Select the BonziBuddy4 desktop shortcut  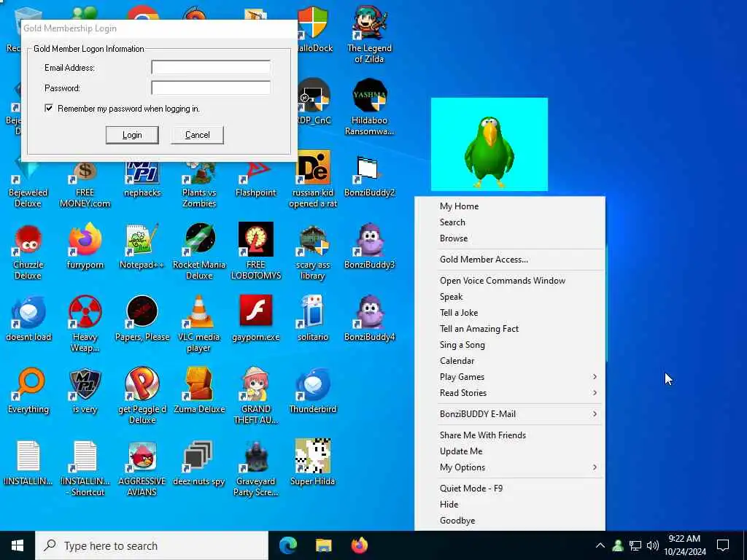369,318
